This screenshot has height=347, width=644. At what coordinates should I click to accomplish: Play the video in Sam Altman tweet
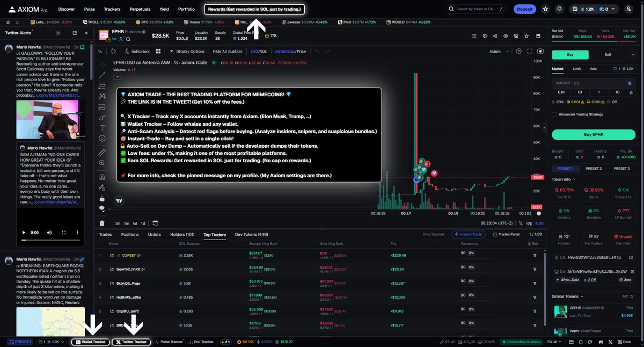(24, 233)
